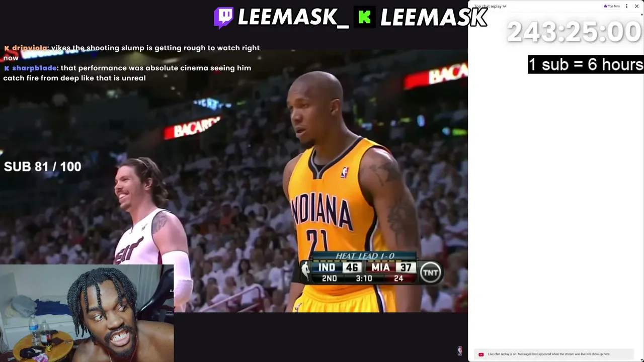Image resolution: width=644 pixels, height=362 pixels.
Task: Click the YouTube icon in the chat replay notice
Action: 481,354
